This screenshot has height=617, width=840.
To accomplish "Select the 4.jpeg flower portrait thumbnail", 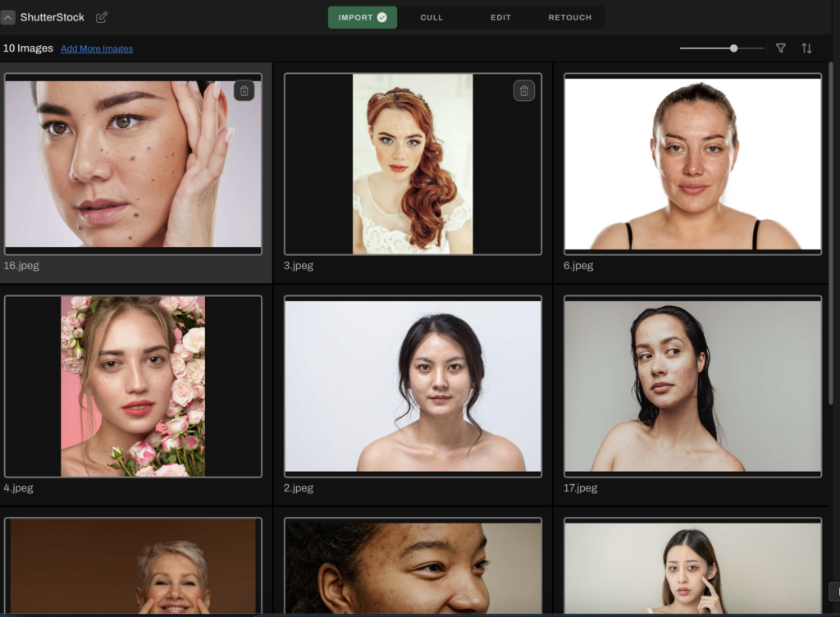I will click(134, 385).
